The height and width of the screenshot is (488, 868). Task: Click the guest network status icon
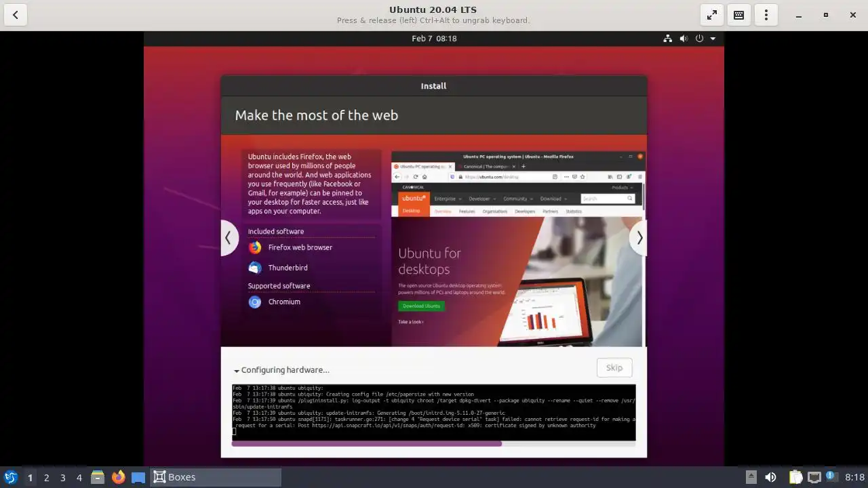pyautogui.click(x=667, y=39)
